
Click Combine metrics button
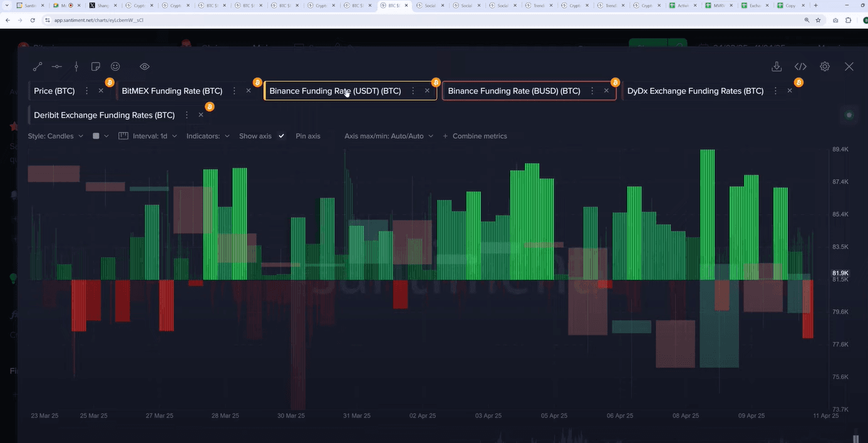coord(475,136)
